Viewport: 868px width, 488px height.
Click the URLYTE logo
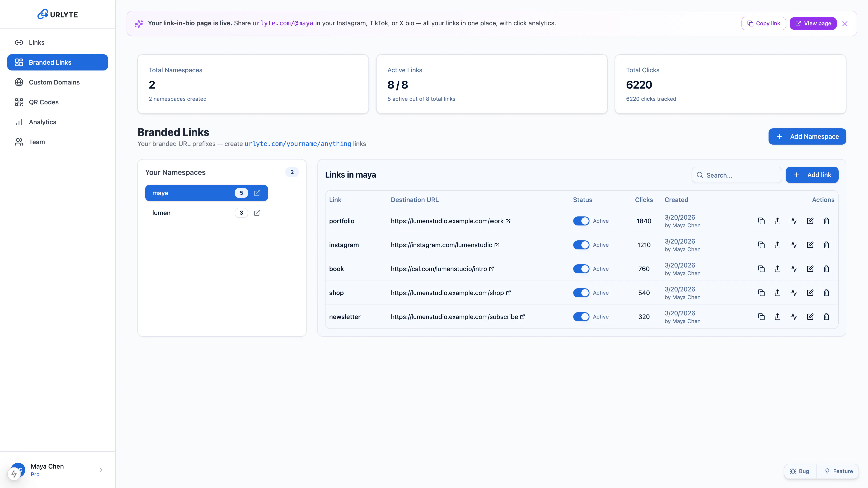coord(58,14)
